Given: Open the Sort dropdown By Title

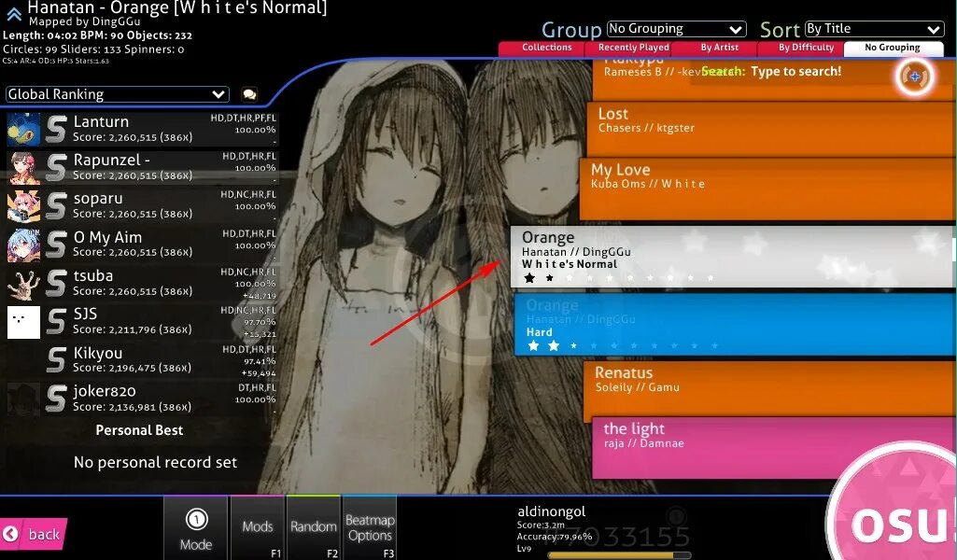Looking at the screenshot, I should pyautogui.click(x=874, y=29).
